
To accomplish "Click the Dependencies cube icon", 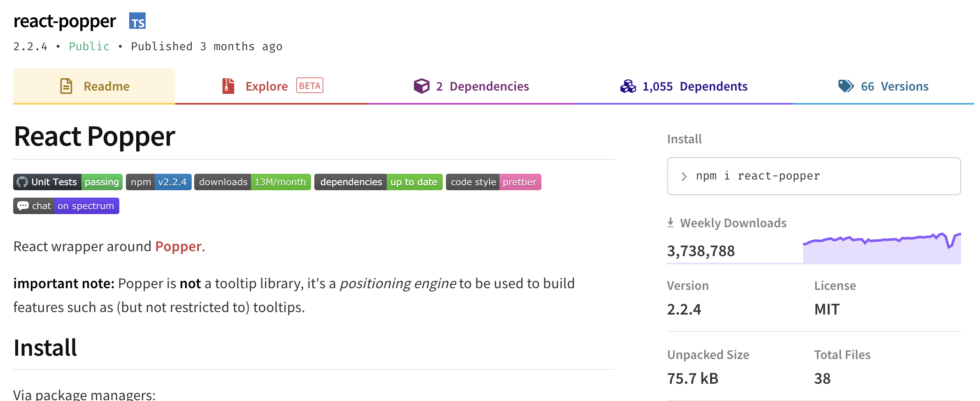I will [x=421, y=86].
